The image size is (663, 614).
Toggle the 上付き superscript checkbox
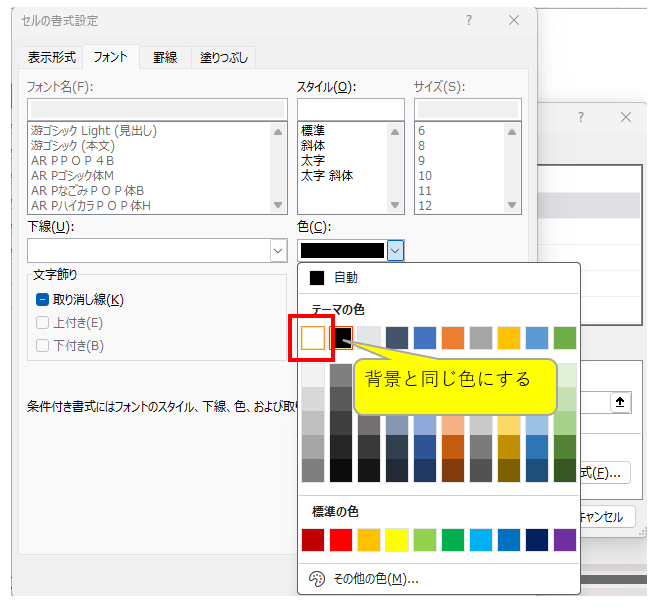[43, 322]
